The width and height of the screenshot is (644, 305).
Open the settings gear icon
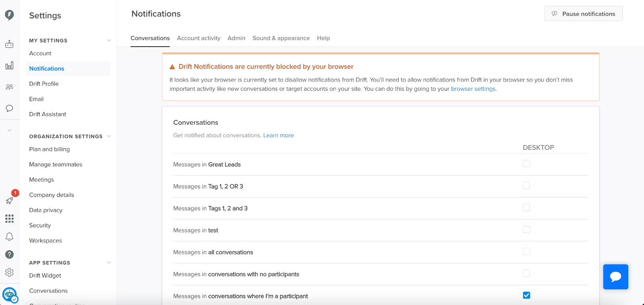9,272
